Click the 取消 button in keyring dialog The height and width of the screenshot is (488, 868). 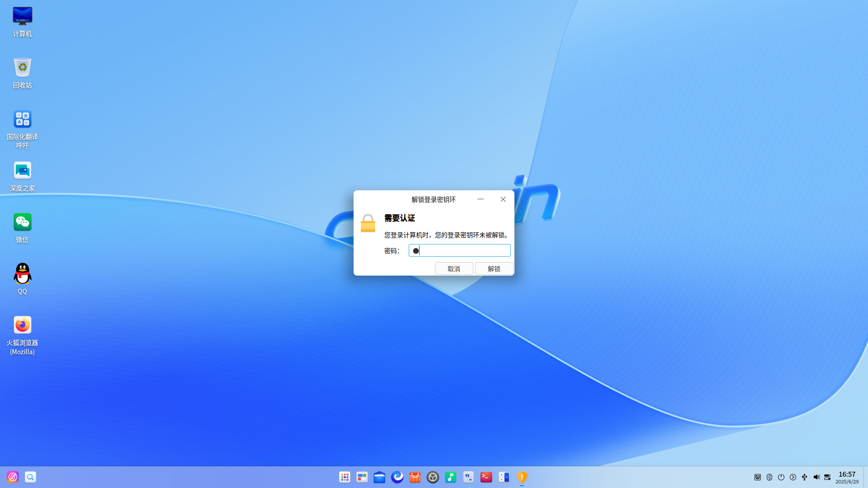[x=454, y=269]
